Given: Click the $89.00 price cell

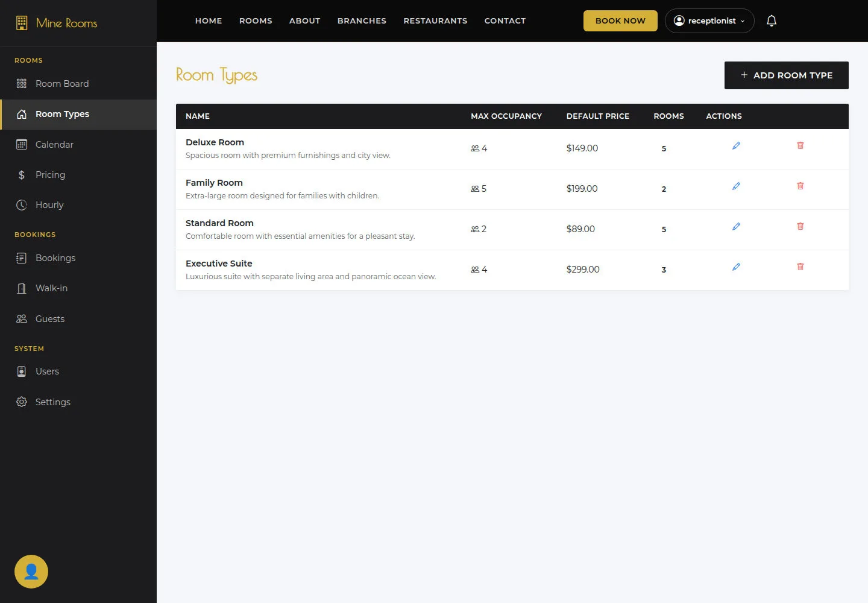Looking at the screenshot, I should click(x=580, y=229).
